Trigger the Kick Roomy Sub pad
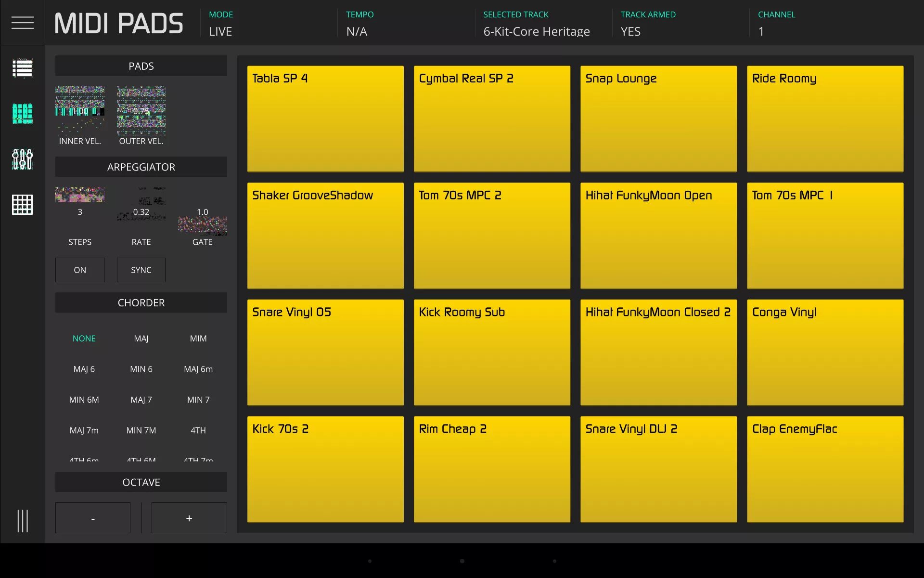The height and width of the screenshot is (578, 924). (492, 353)
